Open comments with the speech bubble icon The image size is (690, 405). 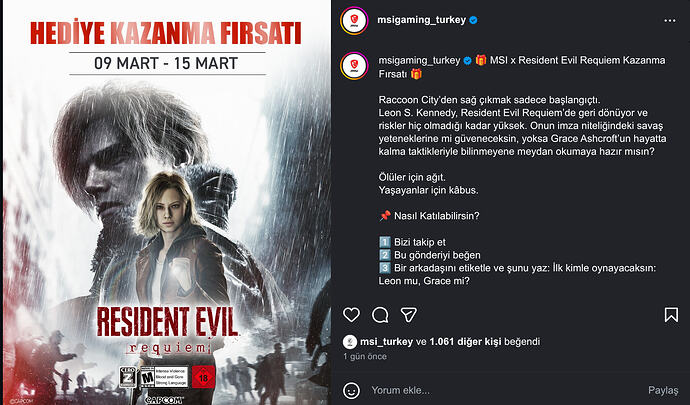[380, 315]
